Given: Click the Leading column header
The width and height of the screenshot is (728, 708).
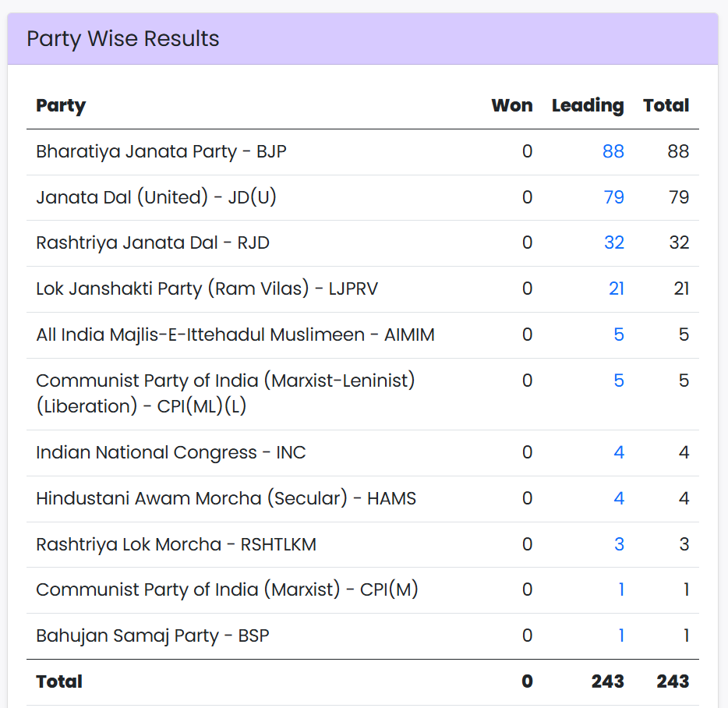Looking at the screenshot, I should click(588, 106).
